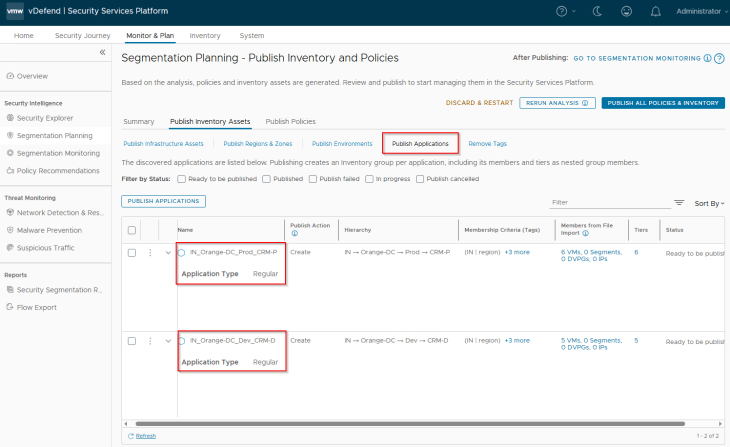The height and width of the screenshot is (447, 730).
Task: Toggle dark mode moon icon
Action: 597,11
